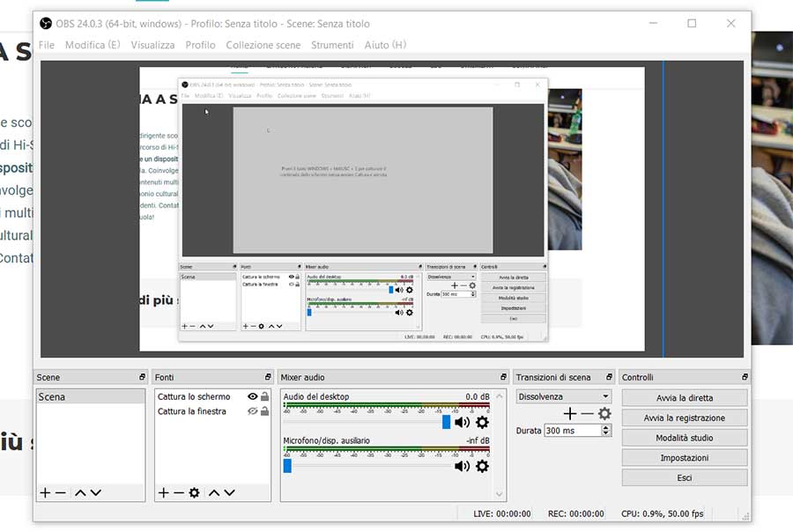Undock the Transizioni di scena panel
The width and height of the screenshot is (793, 532).
click(609, 377)
